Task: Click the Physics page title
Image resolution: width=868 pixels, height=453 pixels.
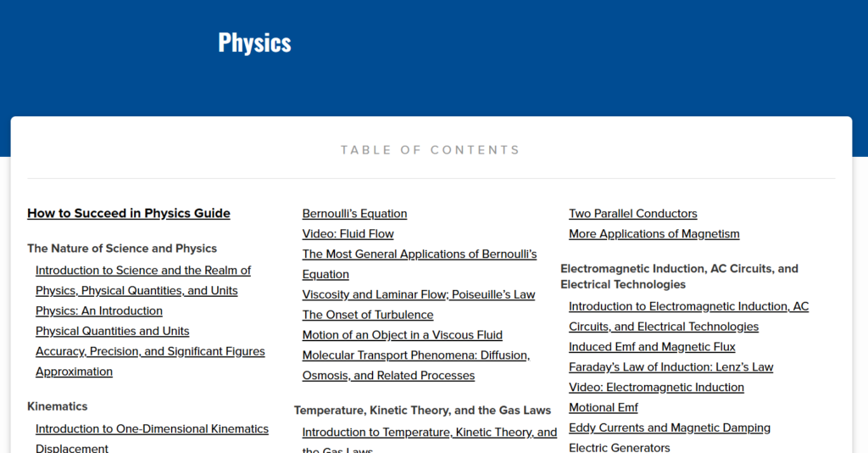Action: [254, 42]
